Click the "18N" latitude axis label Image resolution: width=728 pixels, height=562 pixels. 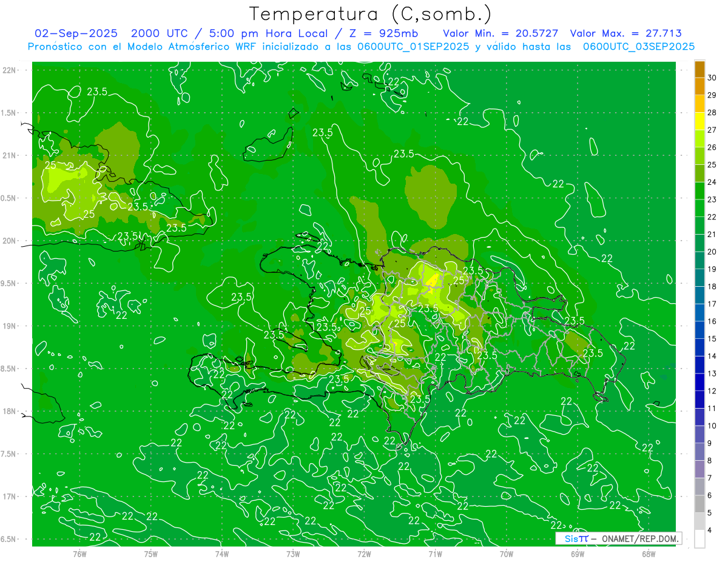click(10, 411)
